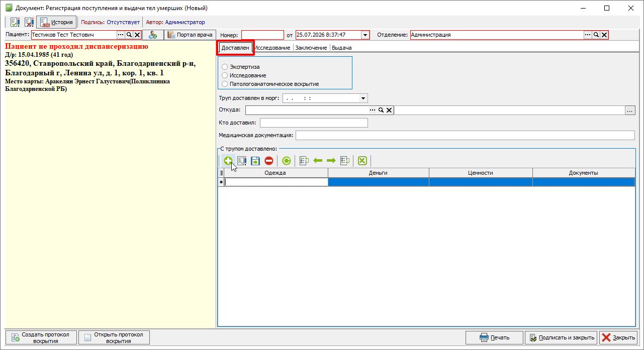Click the Отделение field showing Администрация
Screen dimensions: 644x350
(x=497, y=35)
